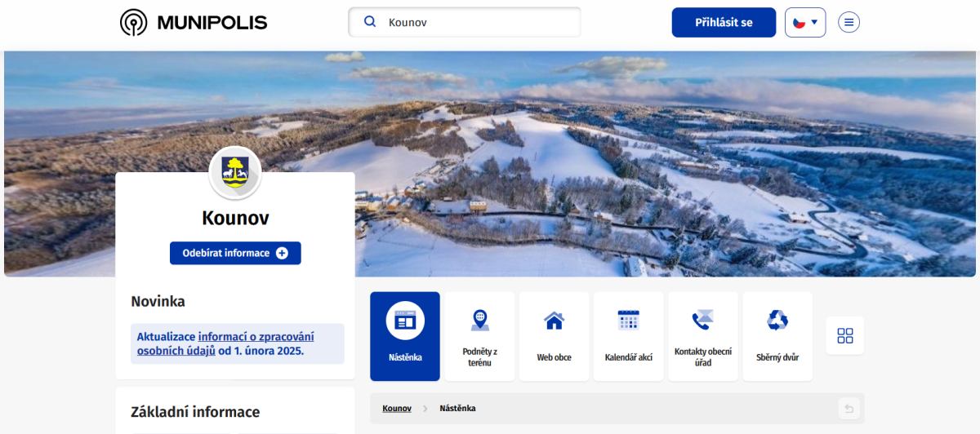Click the Munipolis logo icon

point(133,23)
